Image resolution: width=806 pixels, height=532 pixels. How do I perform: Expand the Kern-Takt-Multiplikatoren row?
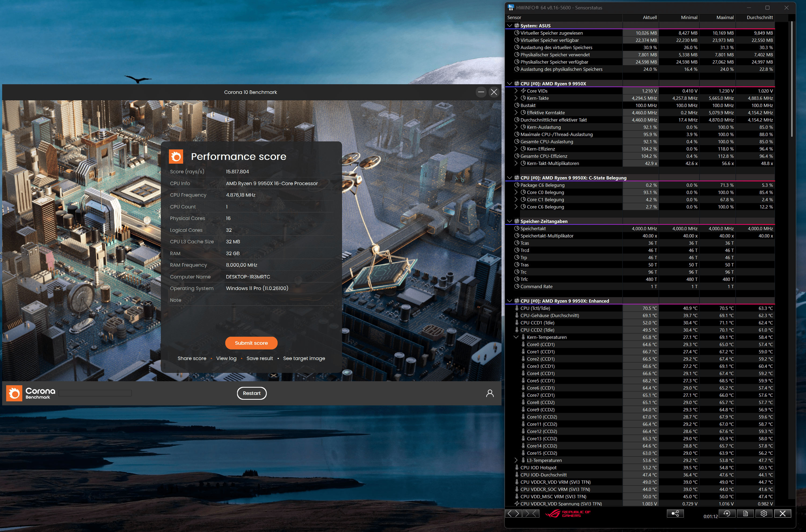coord(516,164)
